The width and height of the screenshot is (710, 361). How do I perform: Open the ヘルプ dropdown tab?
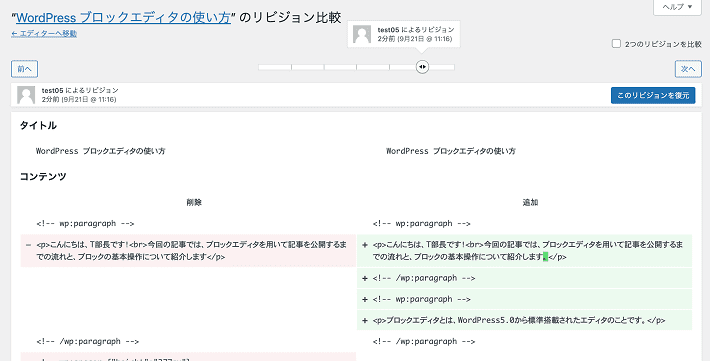(677, 7)
